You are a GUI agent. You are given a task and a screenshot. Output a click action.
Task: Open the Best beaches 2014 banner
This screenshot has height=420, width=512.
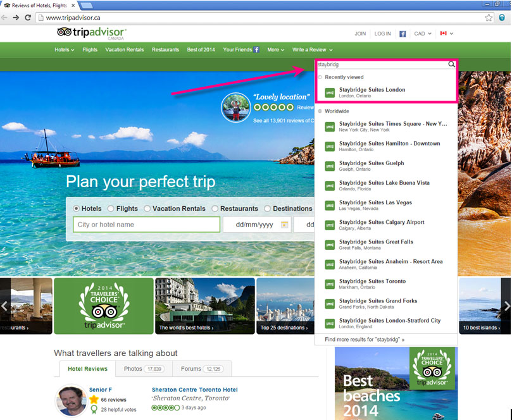[x=396, y=383]
